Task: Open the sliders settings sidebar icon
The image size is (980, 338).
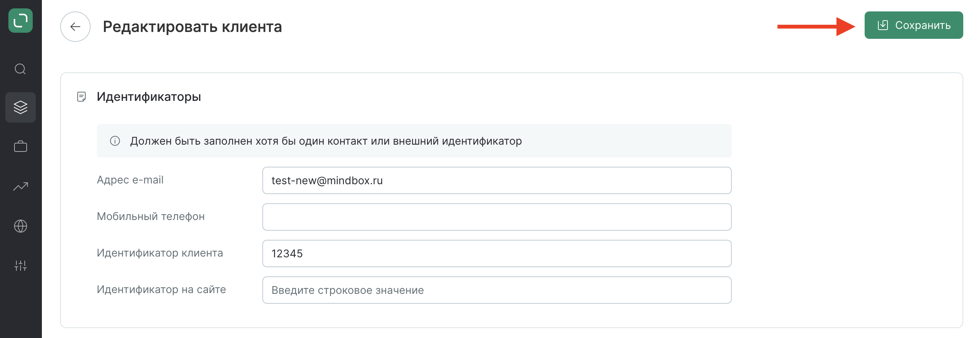Action: (x=21, y=266)
